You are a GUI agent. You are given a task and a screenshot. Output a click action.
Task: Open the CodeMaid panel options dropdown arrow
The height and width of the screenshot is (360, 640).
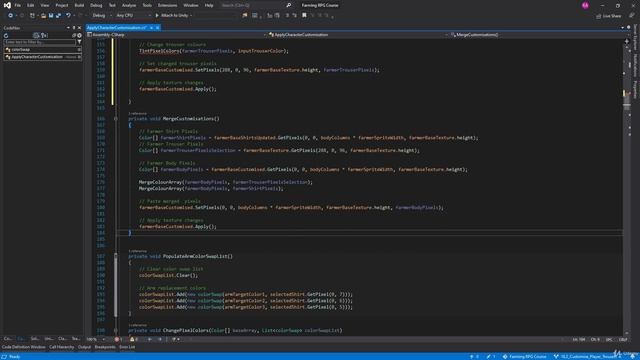click(x=68, y=28)
